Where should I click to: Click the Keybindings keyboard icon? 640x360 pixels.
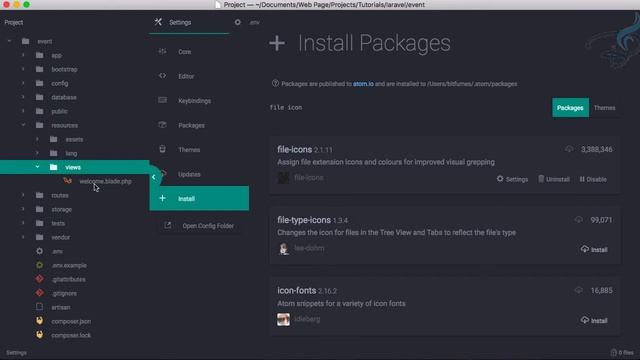162,100
